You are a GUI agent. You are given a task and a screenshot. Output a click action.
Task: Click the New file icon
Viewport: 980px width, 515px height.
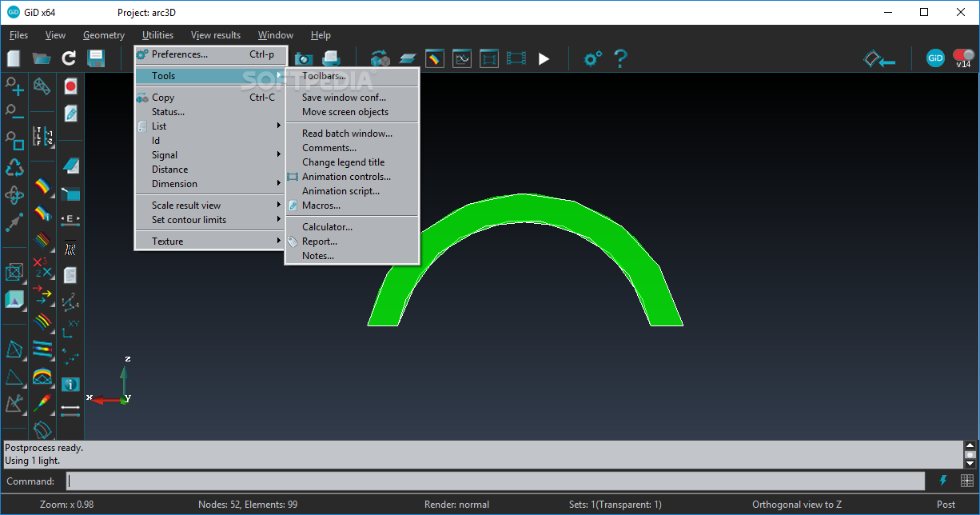[14, 58]
